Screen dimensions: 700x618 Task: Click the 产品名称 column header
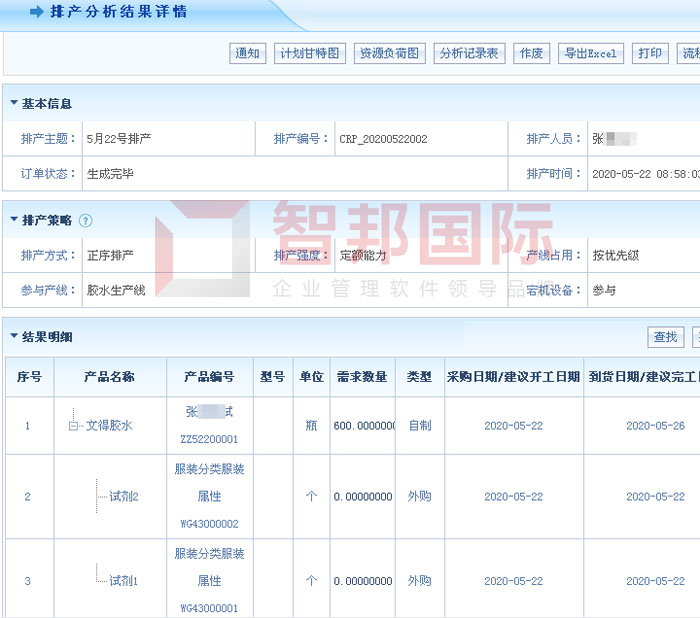pos(109,377)
